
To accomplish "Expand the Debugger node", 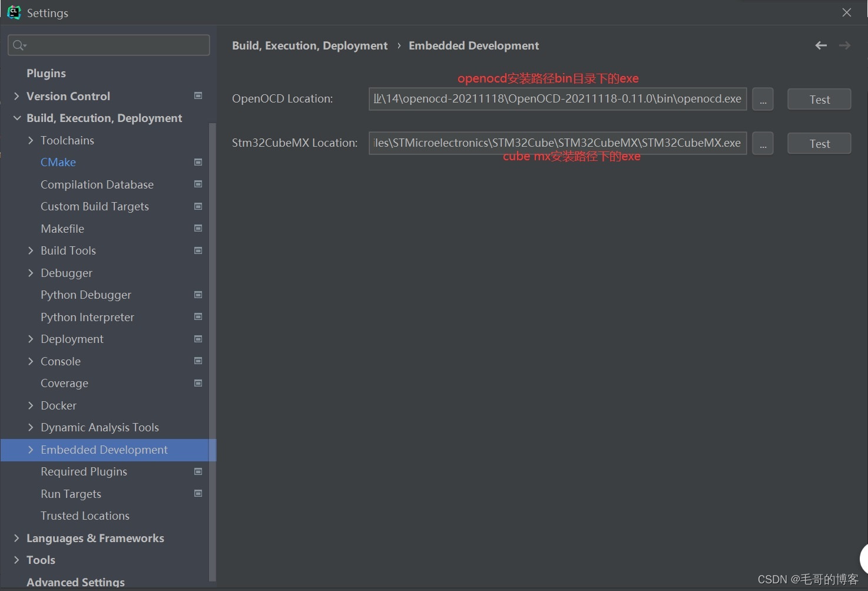I will pos(31,273).
